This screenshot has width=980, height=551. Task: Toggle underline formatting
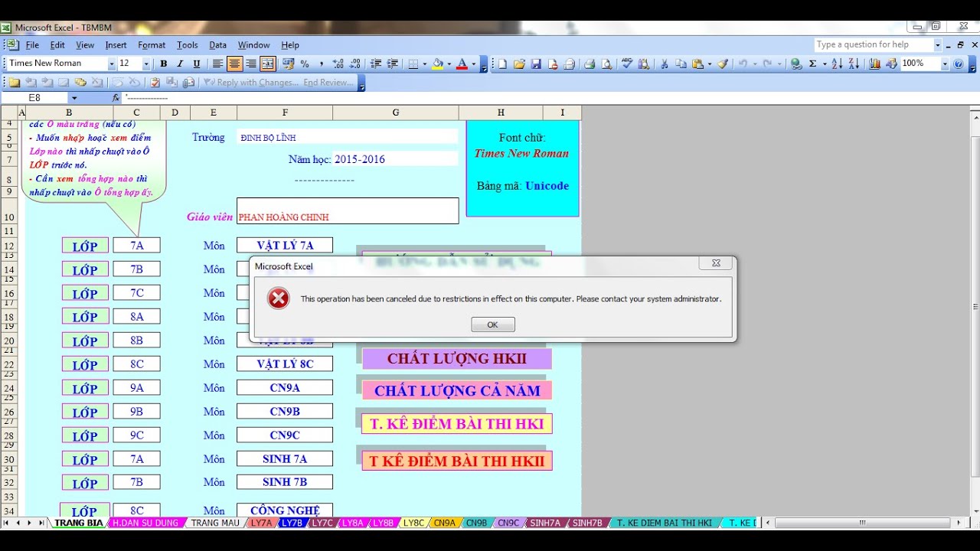click(x=197, y=64)
